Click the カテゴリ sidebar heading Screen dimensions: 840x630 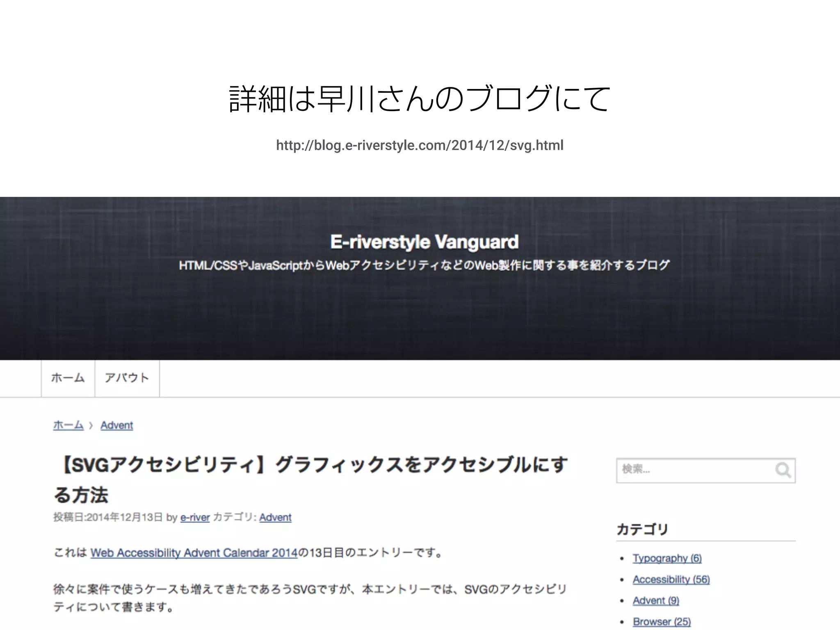click(642, 530)
